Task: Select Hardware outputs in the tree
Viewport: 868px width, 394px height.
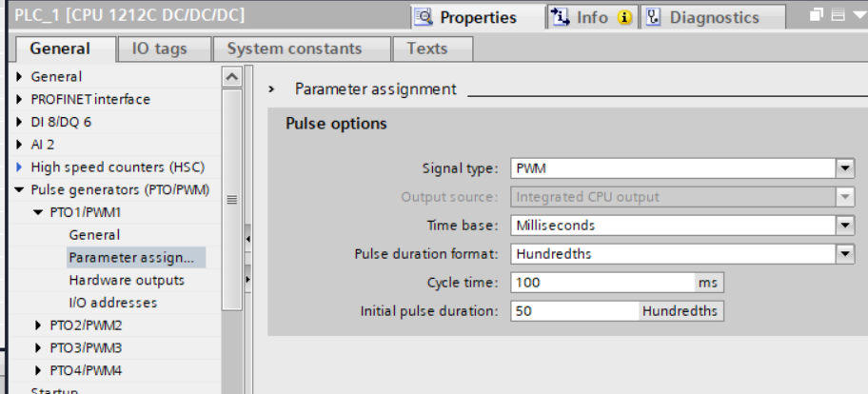Action: (x=127, y=280)
